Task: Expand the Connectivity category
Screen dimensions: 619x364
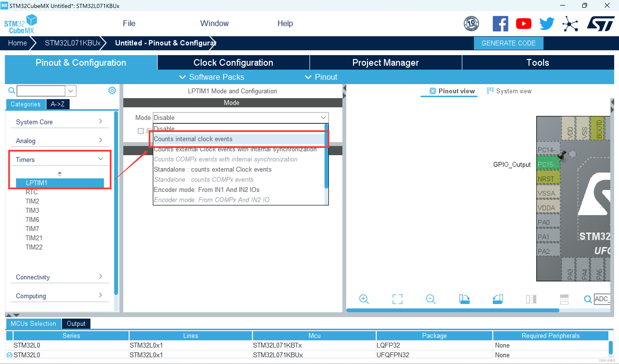Action: [60, 277]
